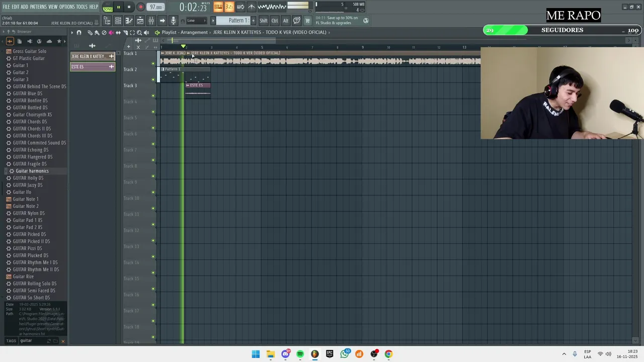The width and height of the screenshot is (644, 362).
Task: Open the FILE menu
Action: (x=6, y=7)
